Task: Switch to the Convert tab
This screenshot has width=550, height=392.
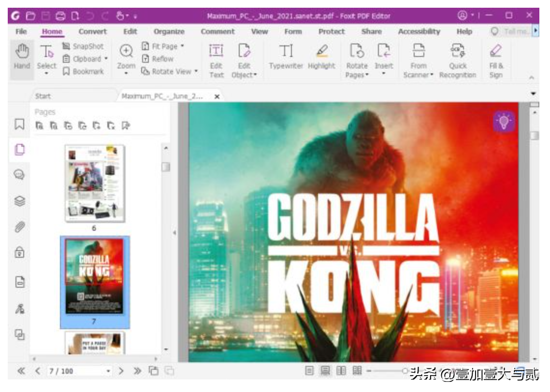Action: [x=93, y=31]
